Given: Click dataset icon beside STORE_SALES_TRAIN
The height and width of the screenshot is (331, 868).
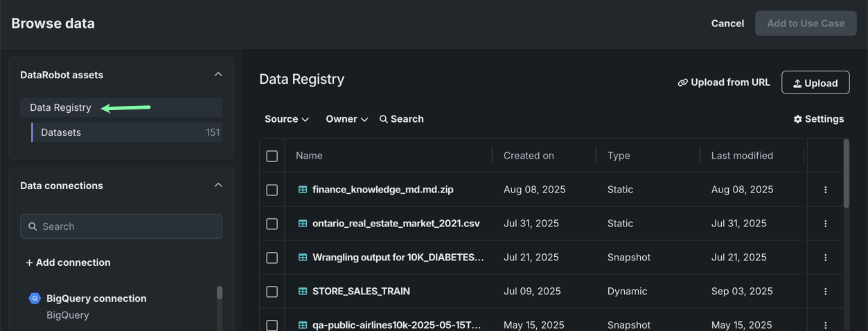Looking at the screenshot, I should (x=303, y=292).
